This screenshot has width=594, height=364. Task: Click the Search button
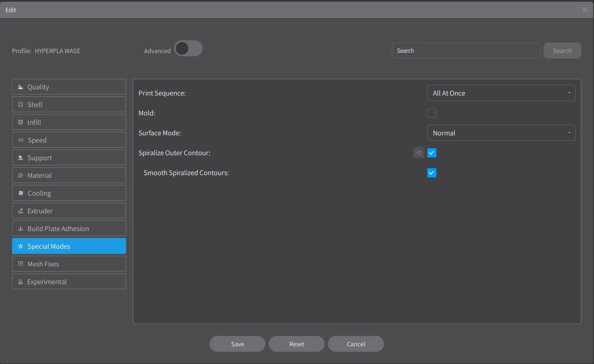pos(562,51)
